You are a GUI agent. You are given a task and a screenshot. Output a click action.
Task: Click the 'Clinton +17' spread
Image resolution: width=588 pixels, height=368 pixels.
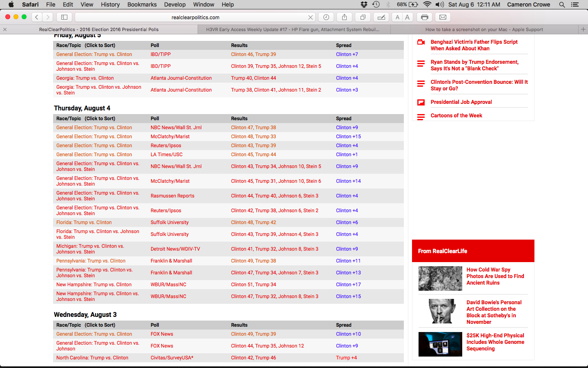(348, 285)
